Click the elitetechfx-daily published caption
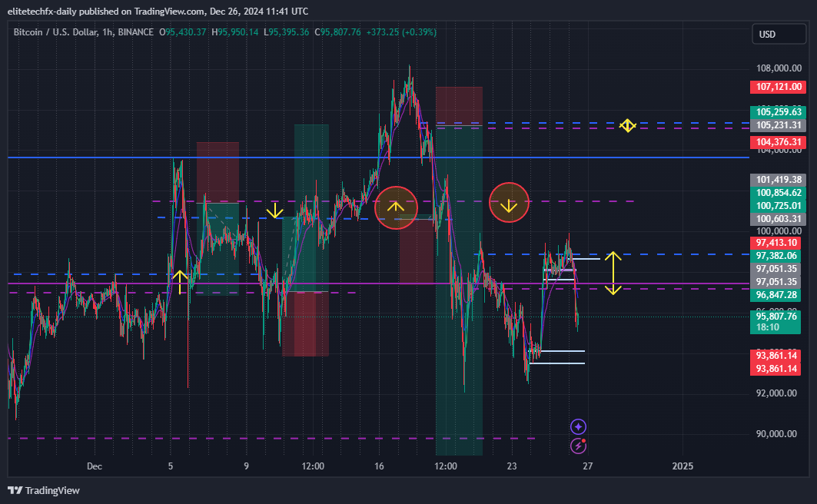The image size is (817, 504). pyautogui.click(x=158, y=11)
